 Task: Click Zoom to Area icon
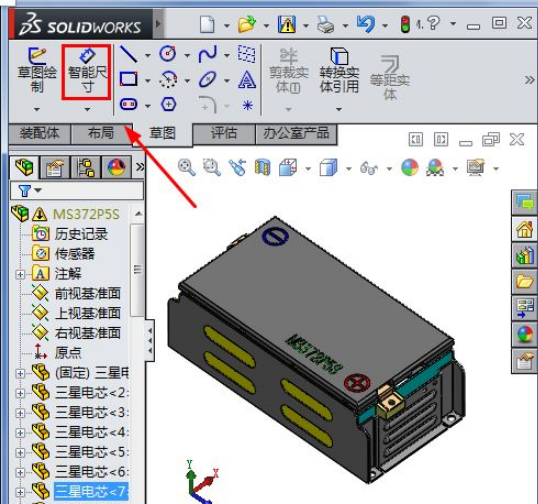tap(212, 167)
